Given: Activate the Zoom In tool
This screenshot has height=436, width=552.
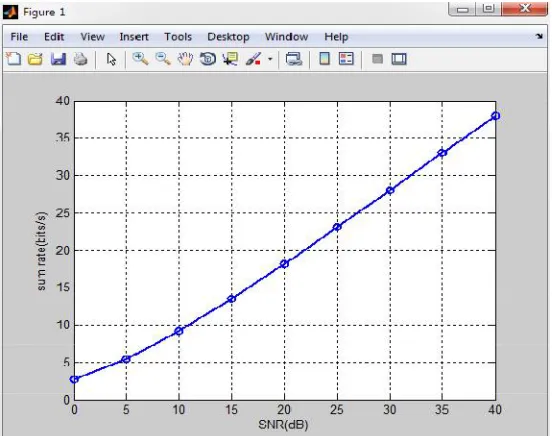Looking at the screenshot, I should click(x=140, y=59).
